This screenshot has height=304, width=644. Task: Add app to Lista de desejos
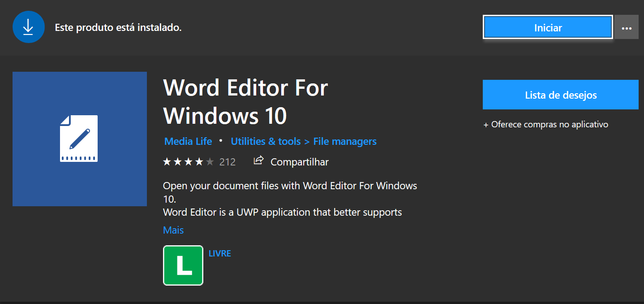click(560, 95)
